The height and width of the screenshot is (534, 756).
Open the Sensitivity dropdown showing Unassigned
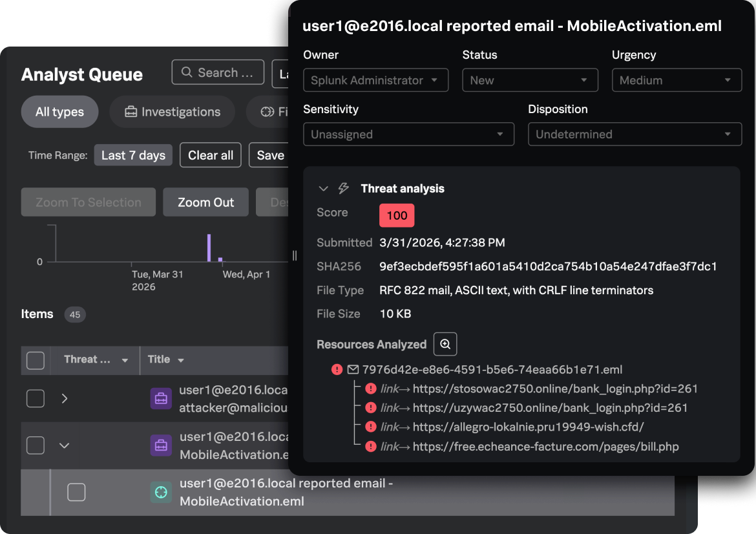click(x=408, y=134)
